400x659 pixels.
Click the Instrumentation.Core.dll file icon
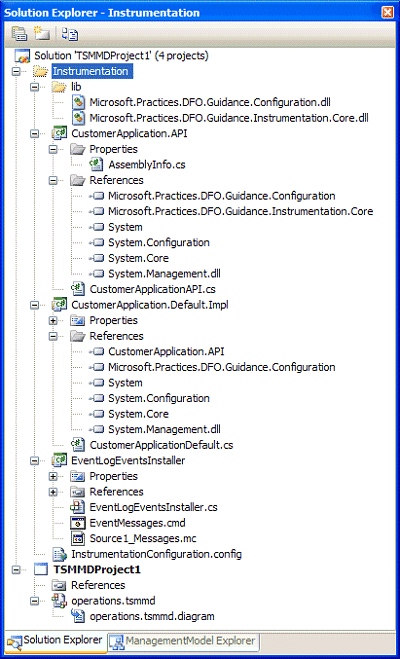click(79, 118)
